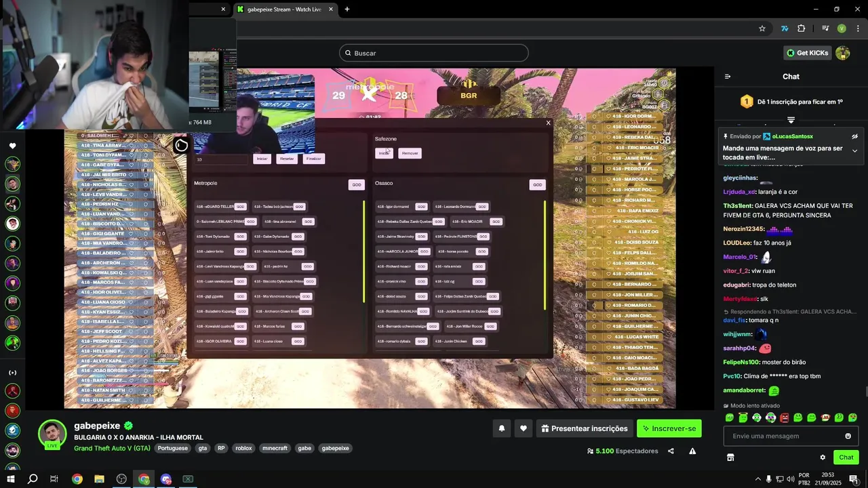This screenshot has width=868, height=488.
Task: Click the Finalizar button in game panel
Action: click(x=313, y=159)
